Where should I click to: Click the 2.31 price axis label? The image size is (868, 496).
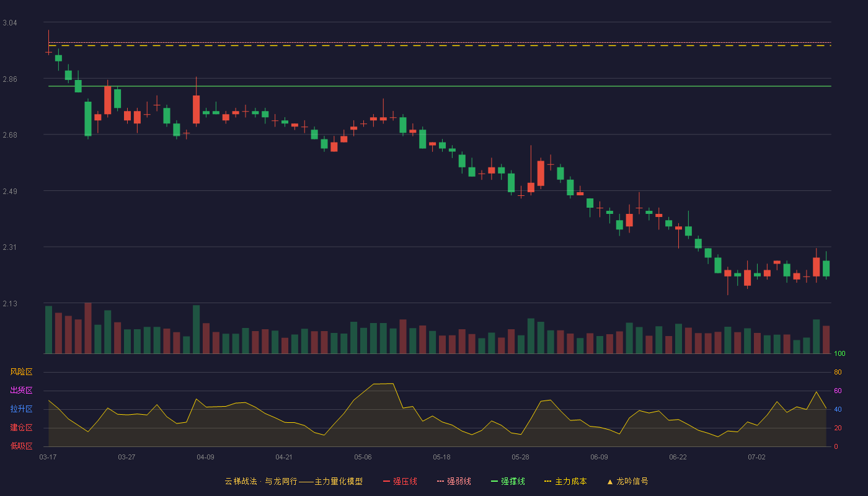click(x=10, y=247)
